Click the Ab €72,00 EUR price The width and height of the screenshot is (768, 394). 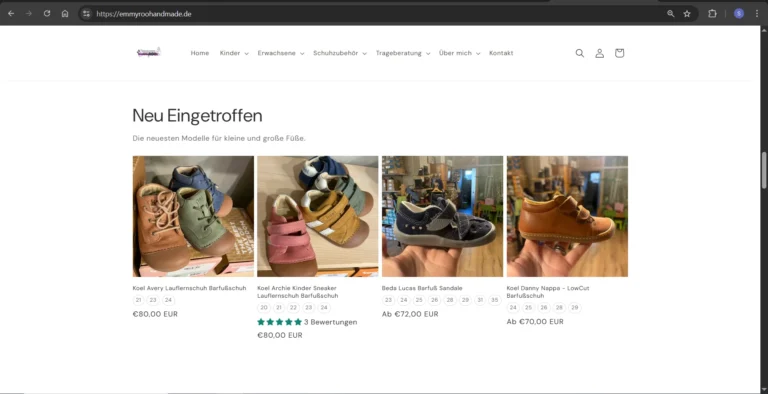click(x=410, y=314)
